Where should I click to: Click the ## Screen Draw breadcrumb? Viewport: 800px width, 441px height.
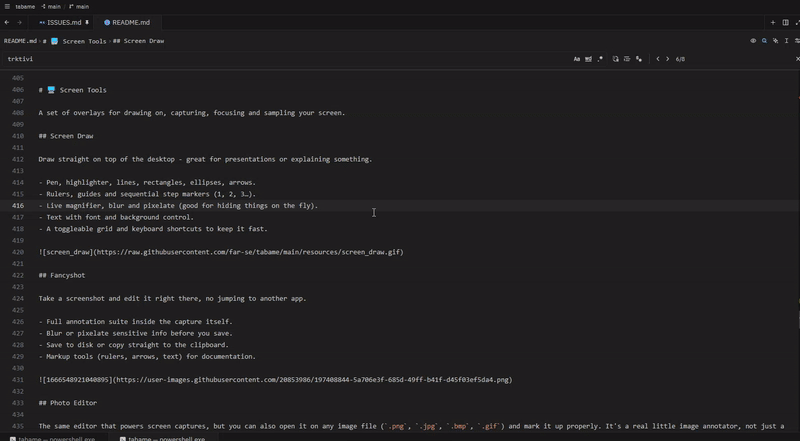pyautogui.click(x=138, y=41)
